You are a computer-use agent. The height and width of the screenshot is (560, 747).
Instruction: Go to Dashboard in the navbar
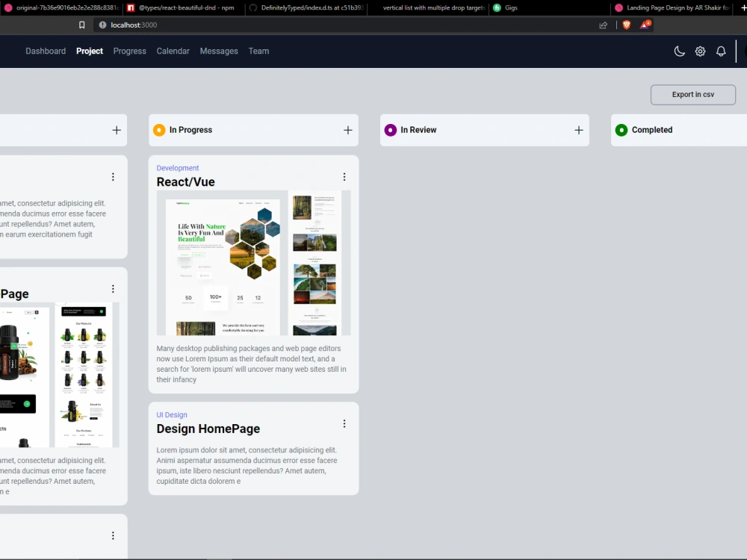(x=46, y=51)
